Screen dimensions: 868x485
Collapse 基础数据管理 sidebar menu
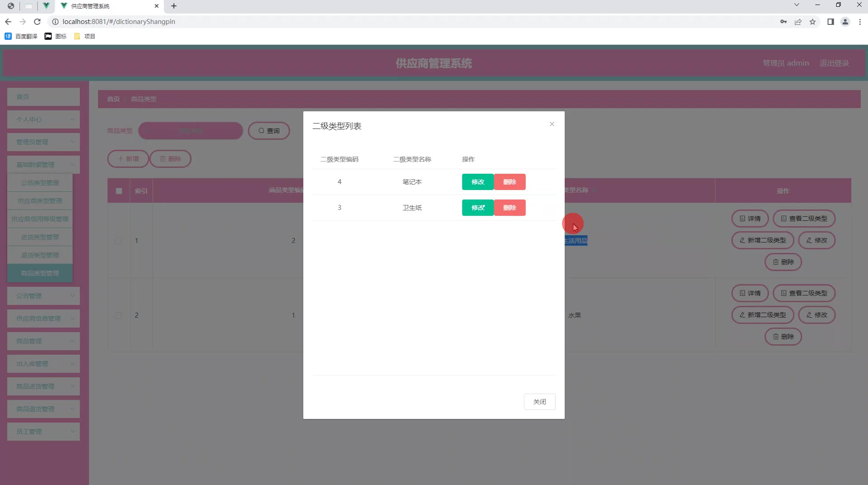pos(43,165)
